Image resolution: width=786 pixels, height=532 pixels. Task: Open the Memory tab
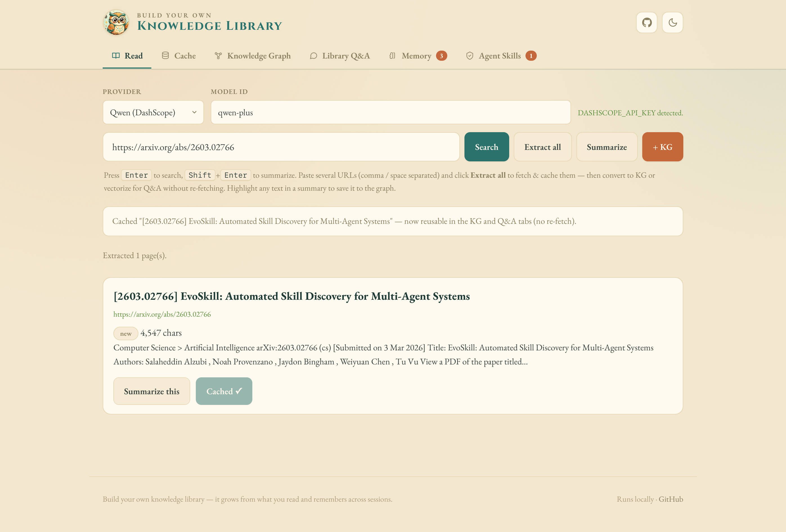(x=418, y=56)
